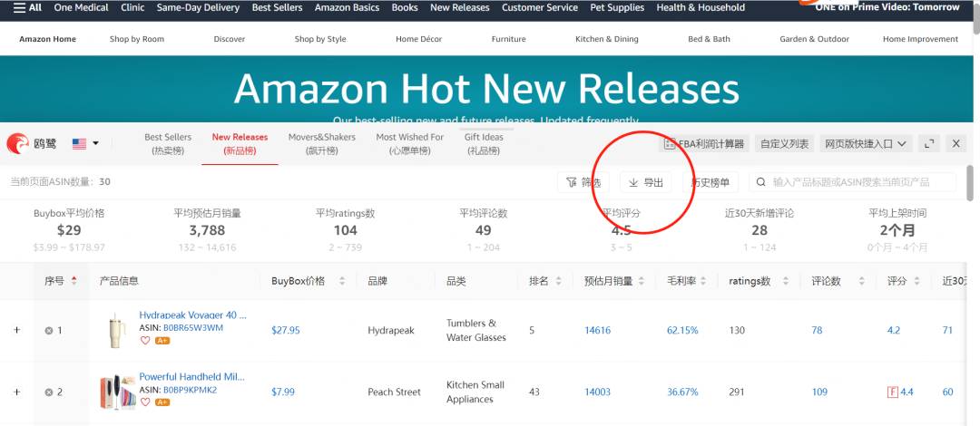Focus the ASIN search input field
The height and width of the screenshot is (426, 980).
pos(852,182)
